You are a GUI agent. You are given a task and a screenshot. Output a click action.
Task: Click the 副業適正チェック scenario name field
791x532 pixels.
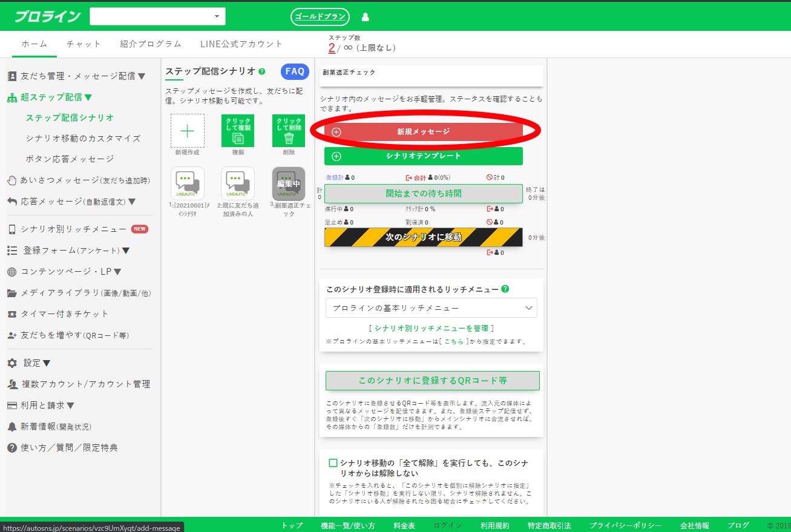tap(431, 76)
